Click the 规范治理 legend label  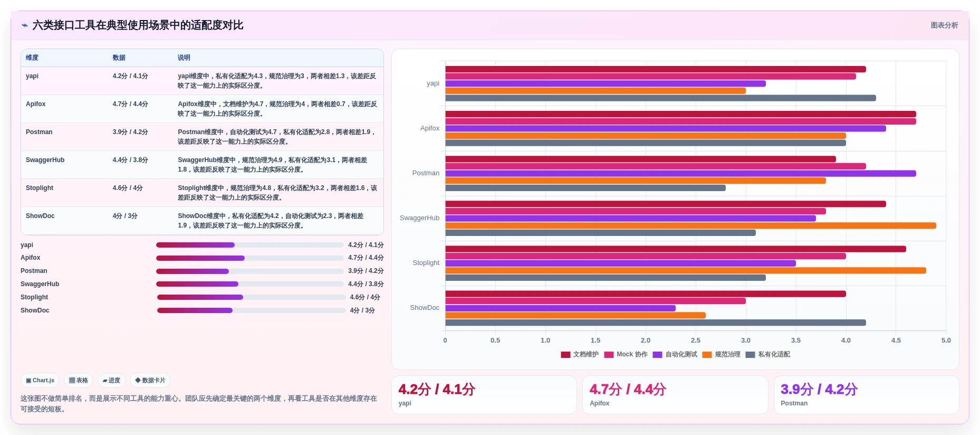[x=727, y=355]
